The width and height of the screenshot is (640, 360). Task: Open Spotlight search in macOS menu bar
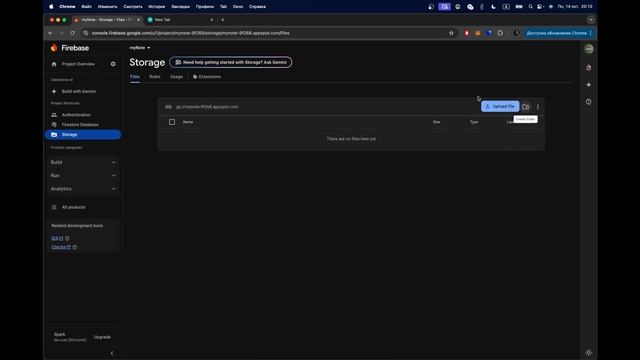point(530,7)
